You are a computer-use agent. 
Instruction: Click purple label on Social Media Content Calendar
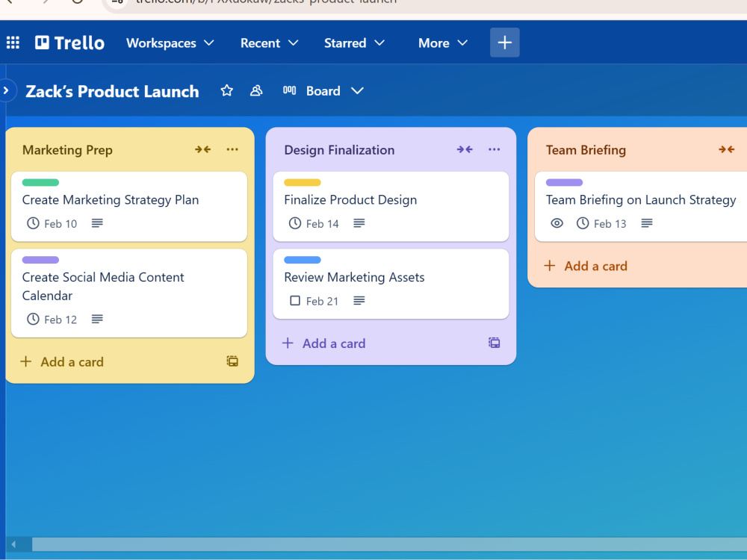pos(40,260)
